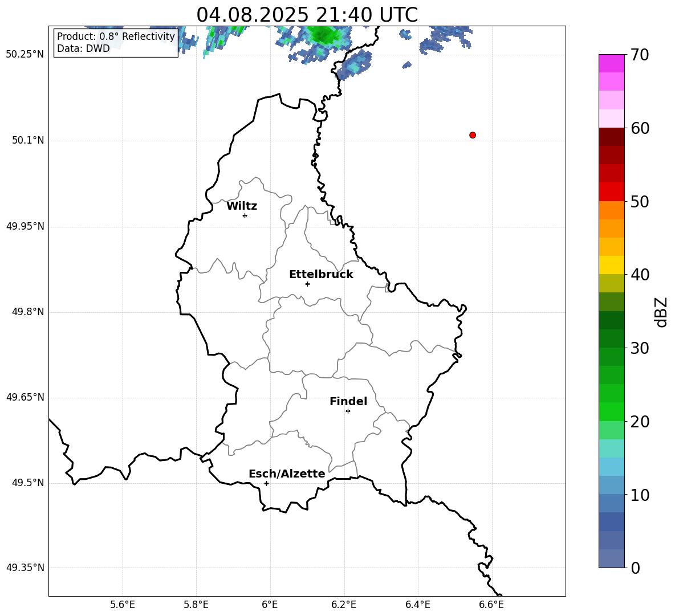The height and width of the screenshot is (616, 675).
Task: Pick the dark maroon swatch just below 60 dBZ
Action: 611,137
